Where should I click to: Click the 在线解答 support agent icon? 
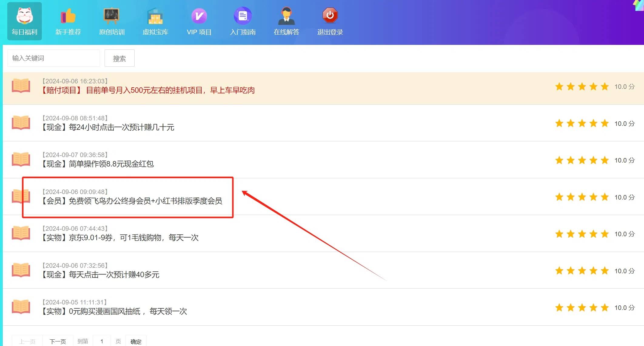(x=287, y=16)
